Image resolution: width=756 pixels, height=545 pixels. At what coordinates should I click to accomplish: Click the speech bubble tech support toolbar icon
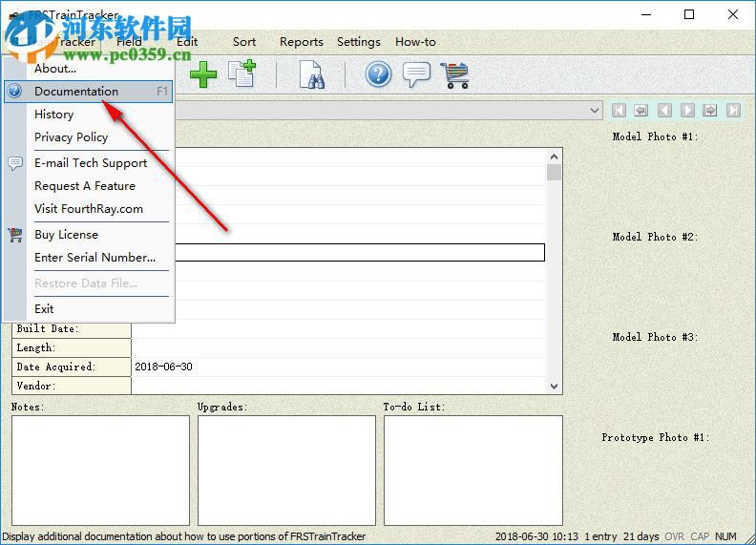point(416,74)
